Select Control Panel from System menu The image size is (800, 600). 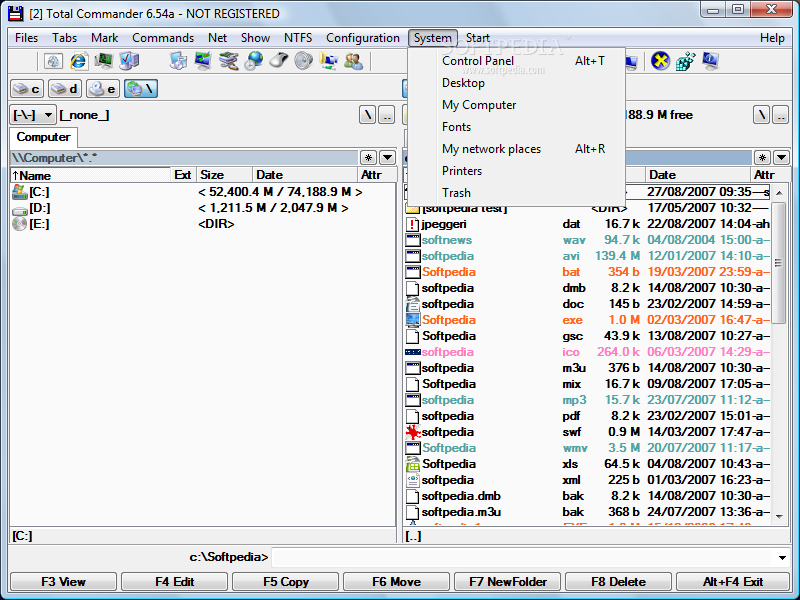pyautogui.click(x=516, y=61)
